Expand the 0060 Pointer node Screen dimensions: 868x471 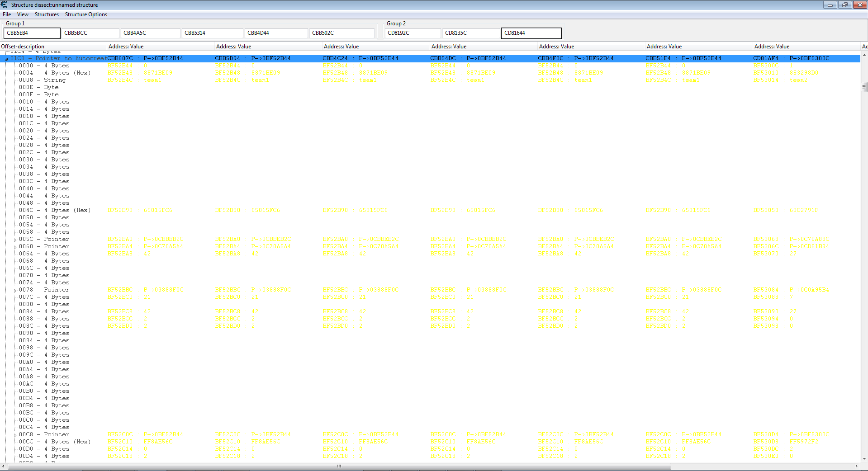click(x=15, y=247)
